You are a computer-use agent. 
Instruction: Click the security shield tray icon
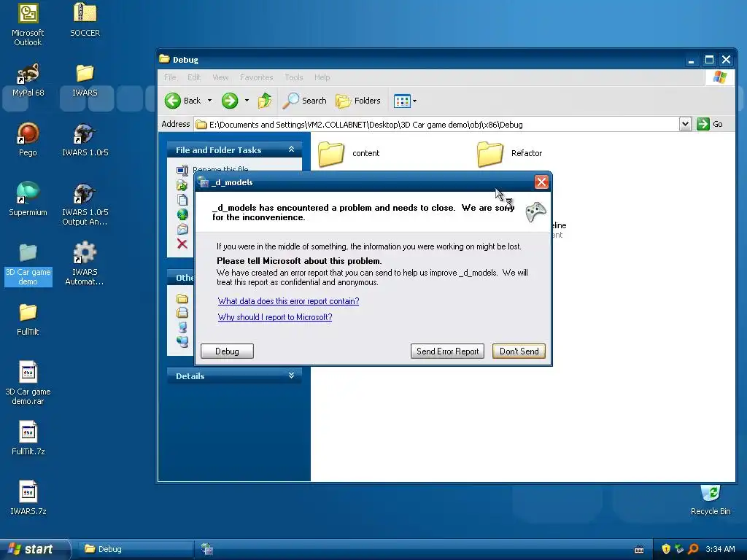click(x=666, y=549)
